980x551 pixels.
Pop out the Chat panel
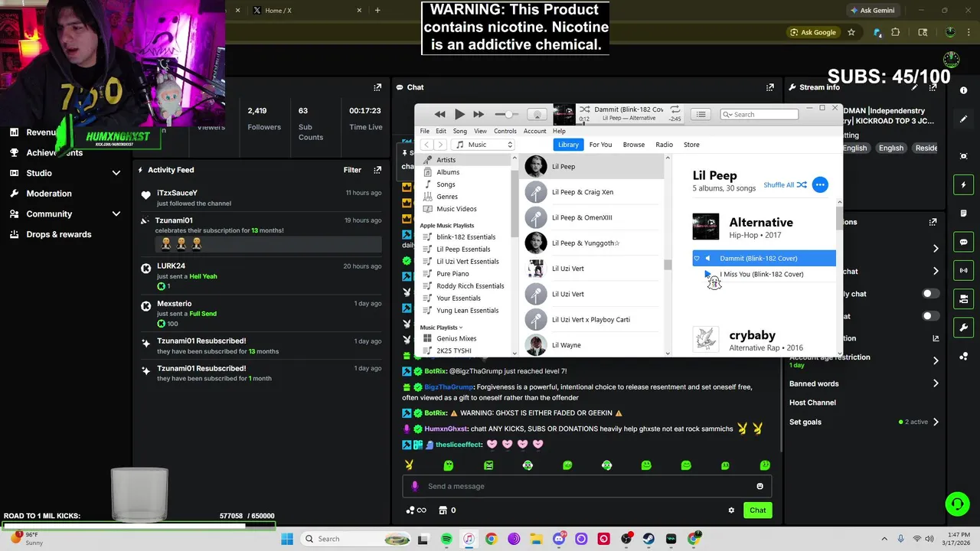click(x=770, y=87)
